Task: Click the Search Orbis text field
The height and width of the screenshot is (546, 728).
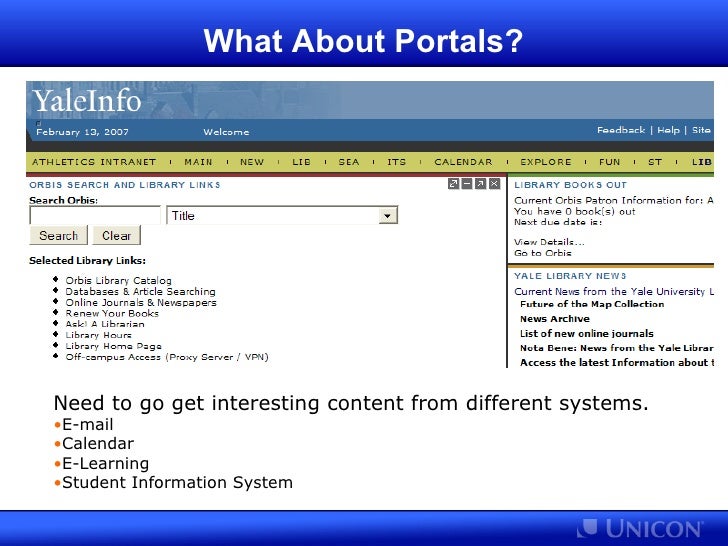Action: pyautogui.click(x=95, y=215)
